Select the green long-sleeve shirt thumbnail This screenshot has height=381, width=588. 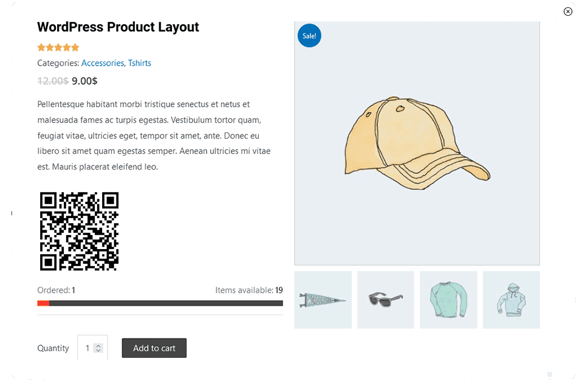[x=448, y=300]
